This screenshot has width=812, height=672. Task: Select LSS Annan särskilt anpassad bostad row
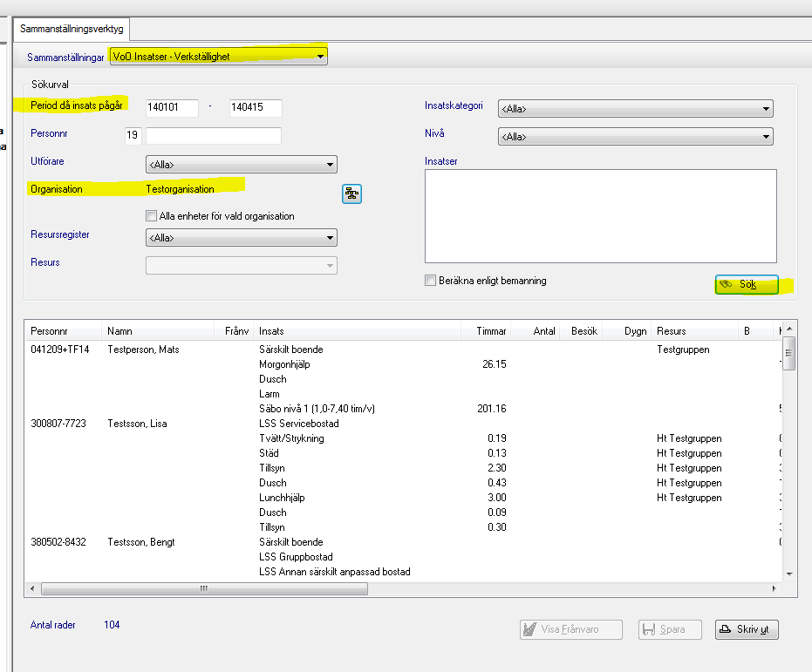[404, 572]
